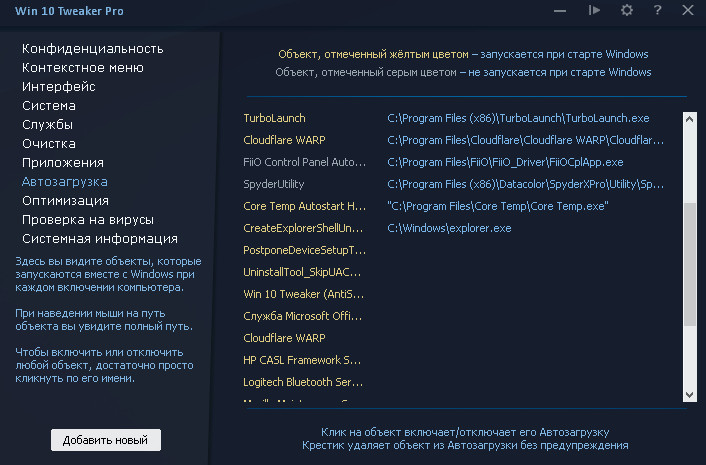Click the scrollbar down arrow
The image size is (706, 465).
[x=689, y=395]
